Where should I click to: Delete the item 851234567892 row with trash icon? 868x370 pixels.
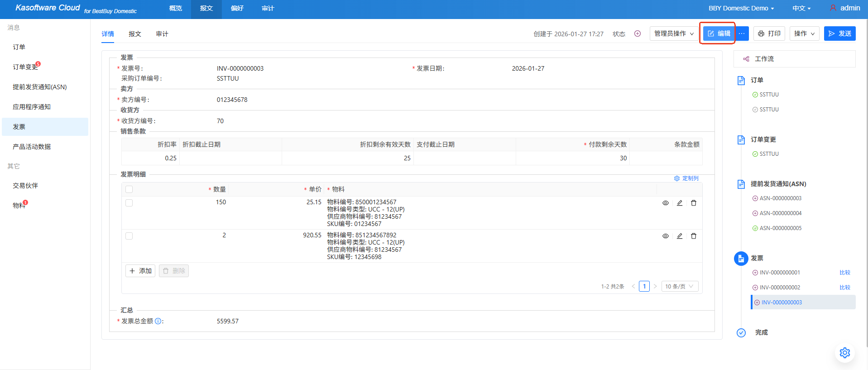[x=694, y=236]
